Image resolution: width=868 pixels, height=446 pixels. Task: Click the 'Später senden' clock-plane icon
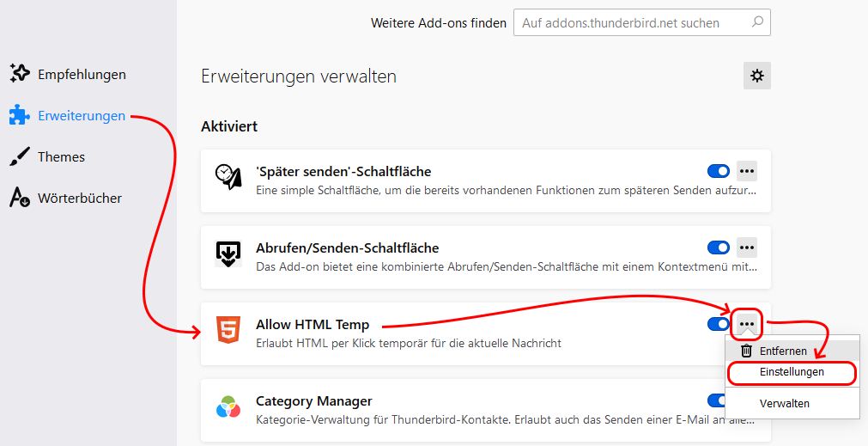[228, 177]
